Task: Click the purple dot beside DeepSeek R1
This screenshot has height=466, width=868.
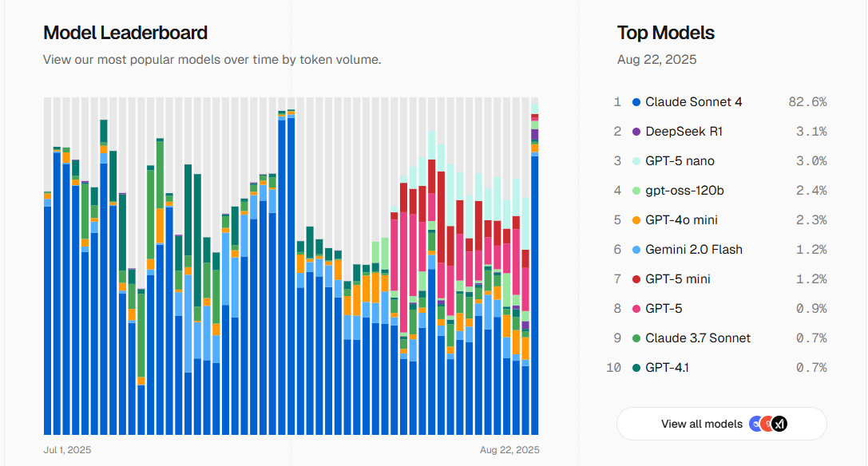Action: click(636, 132)
